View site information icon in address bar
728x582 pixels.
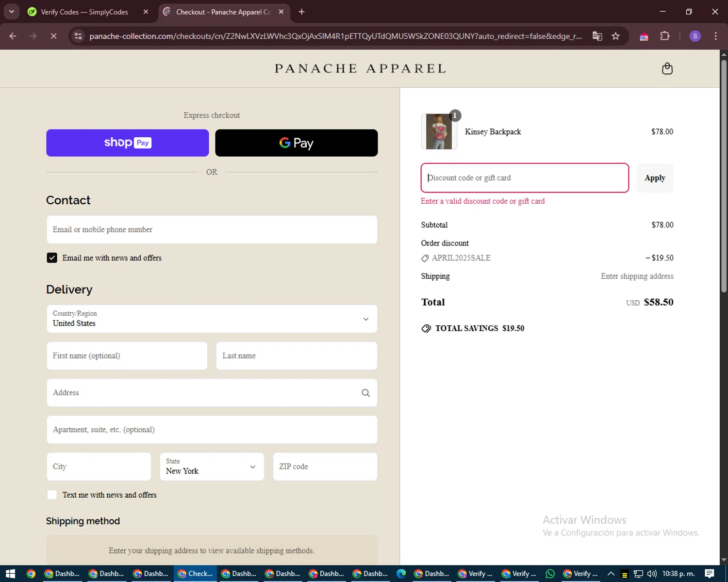[78, 36]
